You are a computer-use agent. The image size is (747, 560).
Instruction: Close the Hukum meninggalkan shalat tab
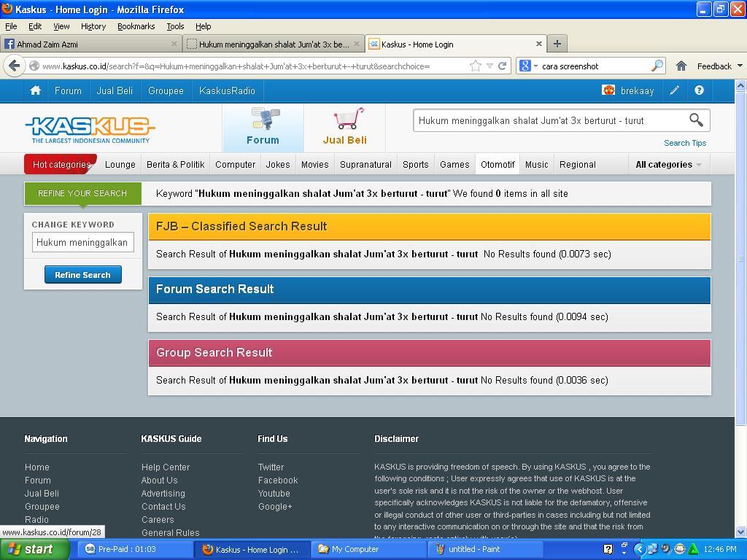coord(357,44)
